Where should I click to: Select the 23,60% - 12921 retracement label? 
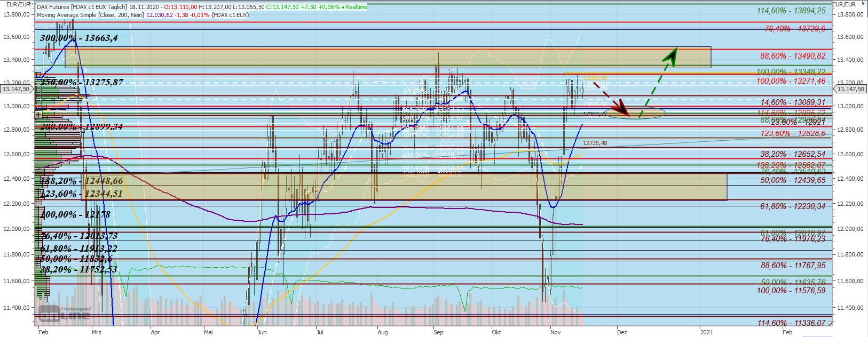798,122
